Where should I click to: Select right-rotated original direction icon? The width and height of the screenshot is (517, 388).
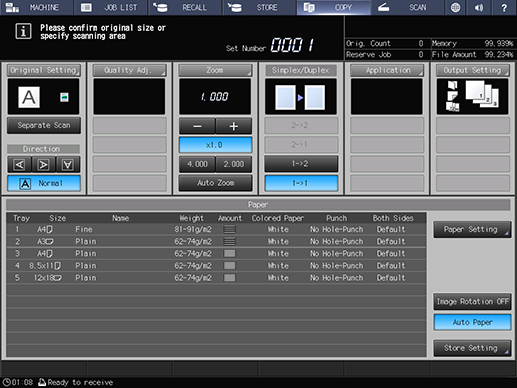tap(43, 164)
